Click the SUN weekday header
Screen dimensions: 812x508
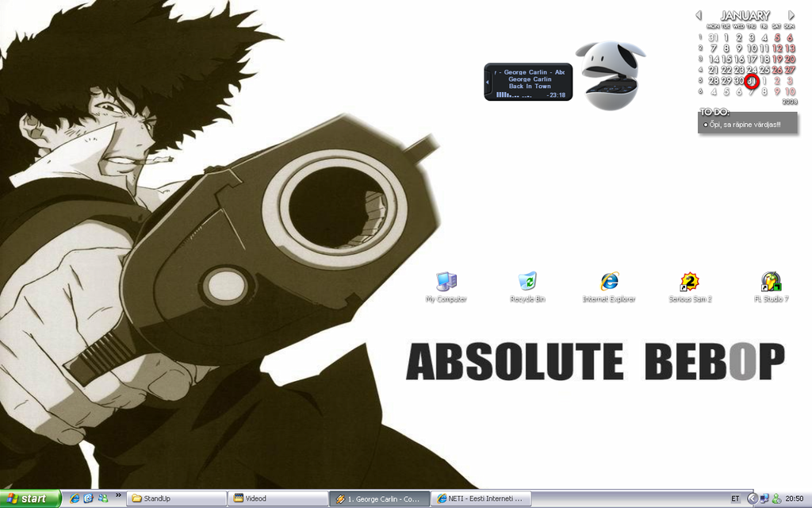(x=789, y=26)
